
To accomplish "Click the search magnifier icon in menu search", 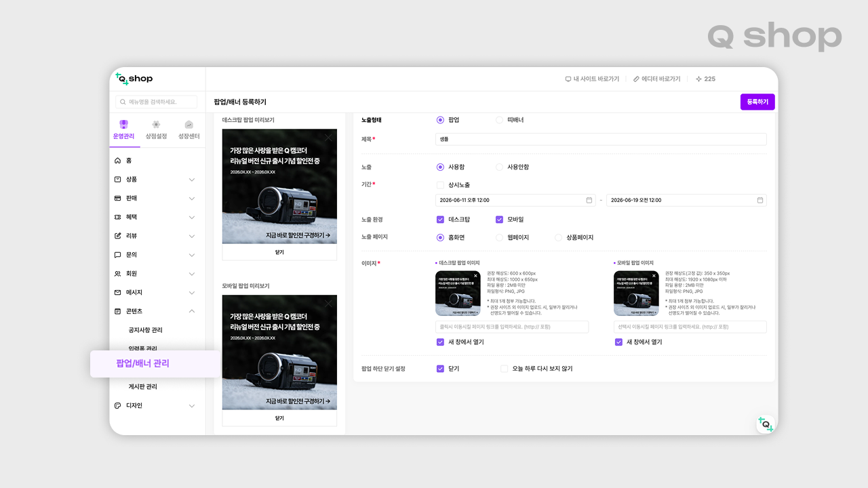I will (x=123, y=102).
